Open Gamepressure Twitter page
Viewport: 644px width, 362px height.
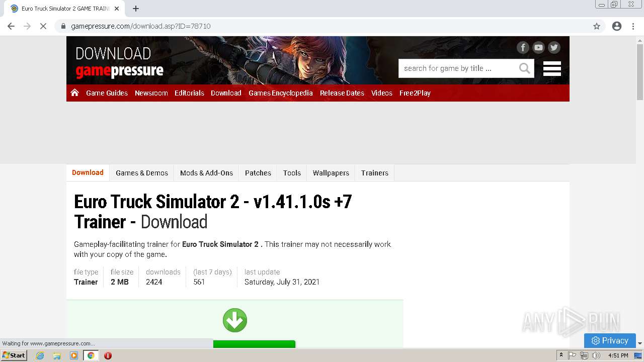[x=554, y=47]
